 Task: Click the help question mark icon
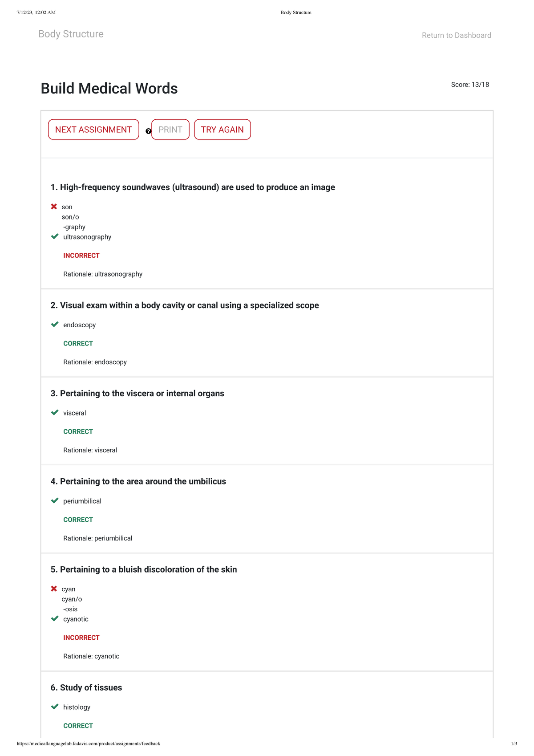pyautogui.click(x=149, y=131)
